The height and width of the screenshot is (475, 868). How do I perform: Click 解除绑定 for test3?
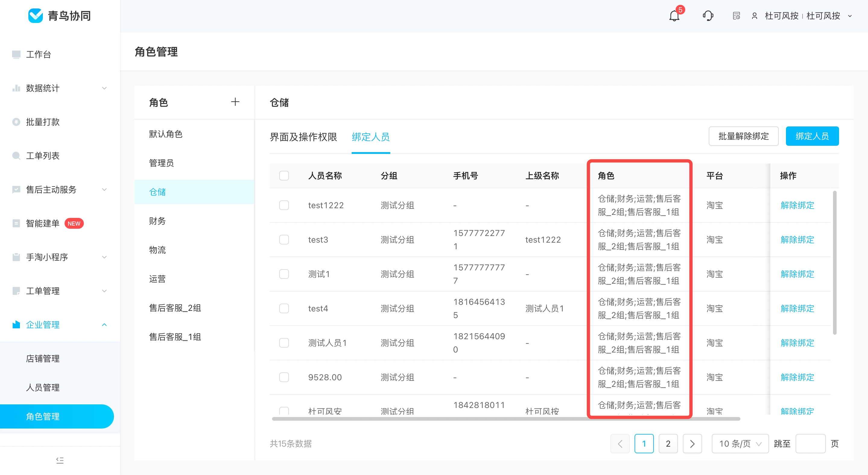(797, 240)
